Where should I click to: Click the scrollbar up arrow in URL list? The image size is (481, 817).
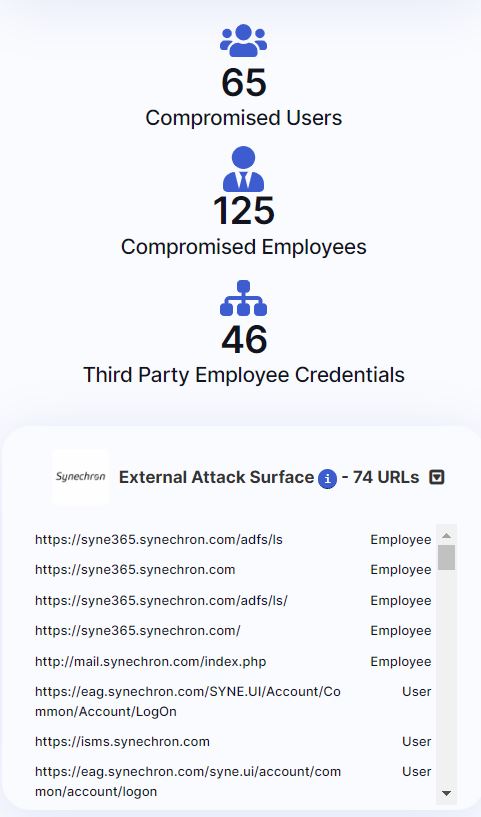447,536
